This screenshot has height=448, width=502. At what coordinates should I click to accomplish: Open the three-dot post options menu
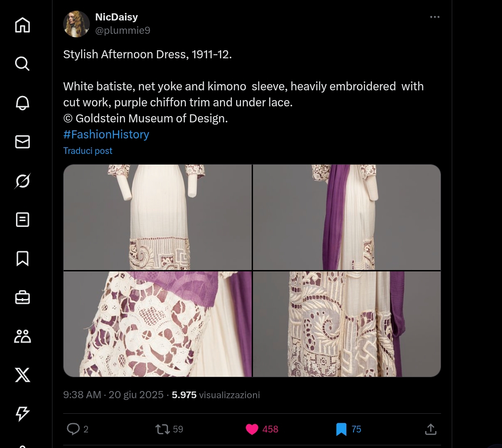(434, 17)
